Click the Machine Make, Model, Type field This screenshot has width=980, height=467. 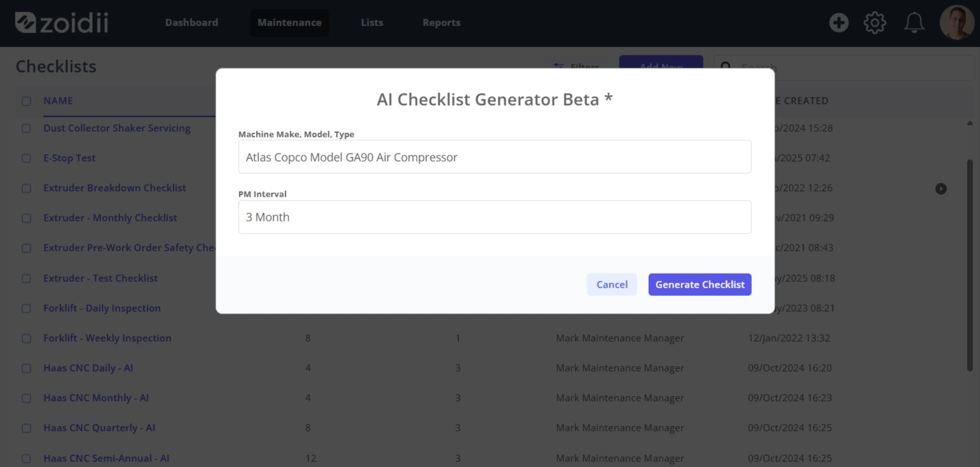point(495,157)
